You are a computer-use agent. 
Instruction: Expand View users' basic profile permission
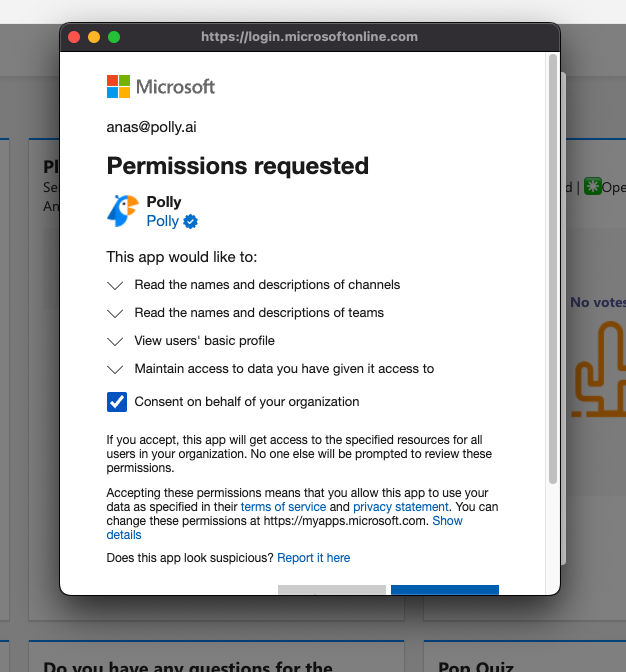click(x=116, y=341)
